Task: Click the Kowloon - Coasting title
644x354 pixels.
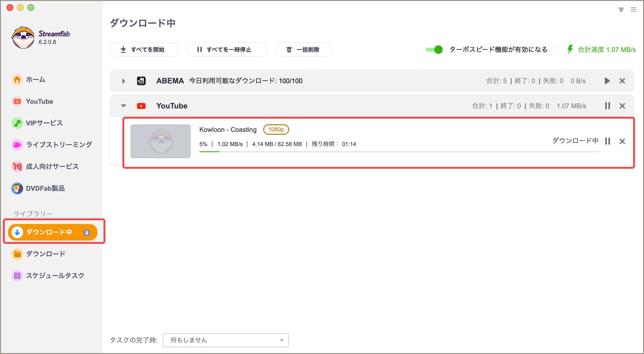Action: 228,130
